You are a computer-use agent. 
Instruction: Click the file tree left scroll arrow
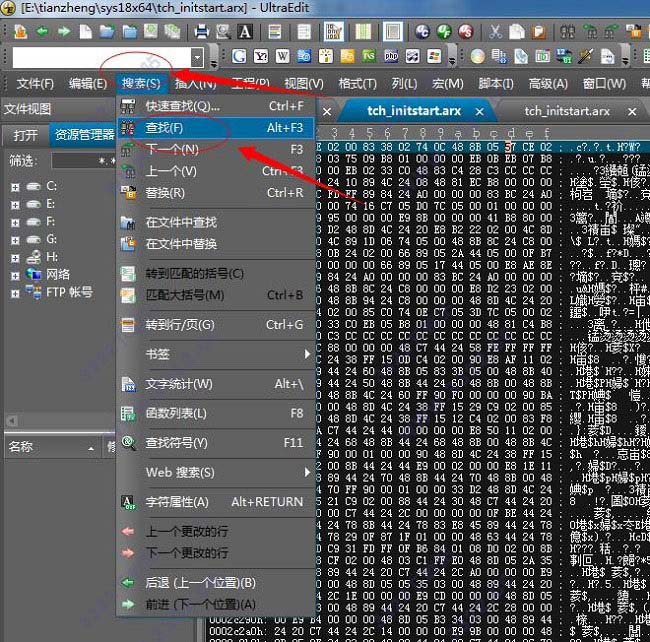[x=12, y=421]
